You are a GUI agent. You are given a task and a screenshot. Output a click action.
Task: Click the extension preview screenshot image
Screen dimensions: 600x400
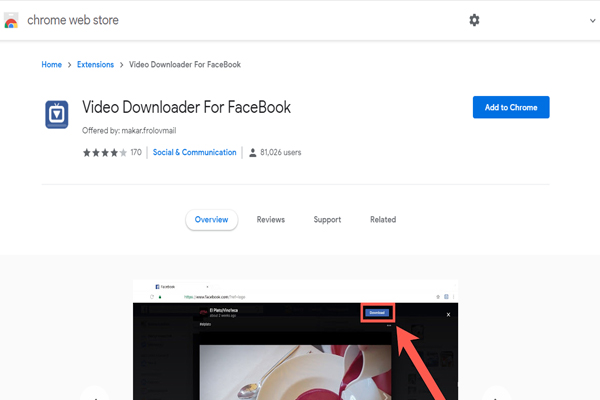click(x=295, y=360)
